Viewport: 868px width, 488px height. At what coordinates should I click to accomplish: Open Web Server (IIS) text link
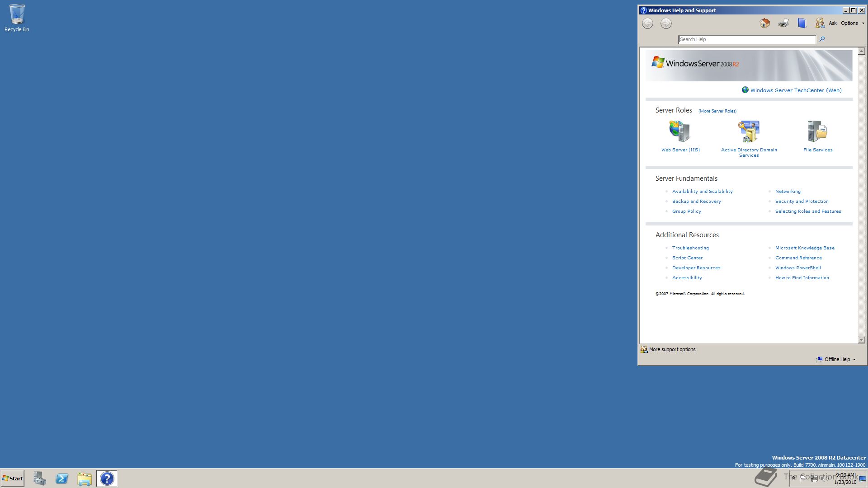coord(680,150)
